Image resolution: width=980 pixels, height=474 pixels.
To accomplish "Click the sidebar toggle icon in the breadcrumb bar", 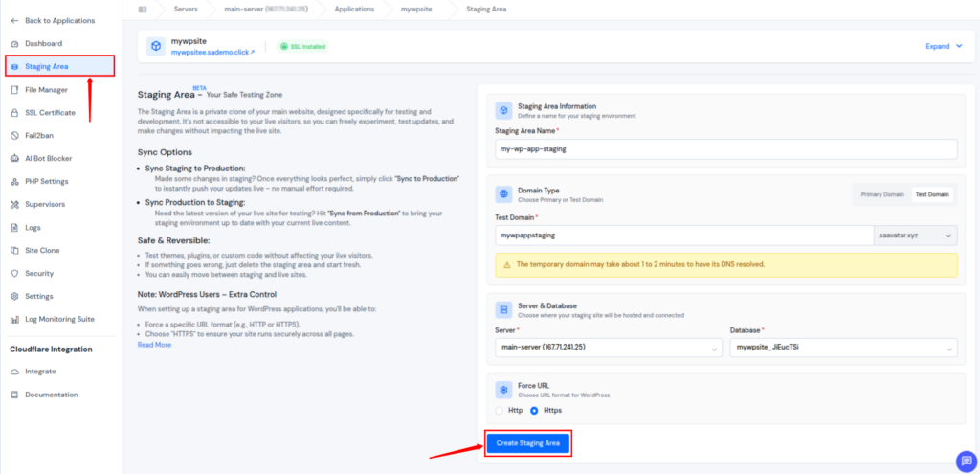I will [x=143, y=10].
